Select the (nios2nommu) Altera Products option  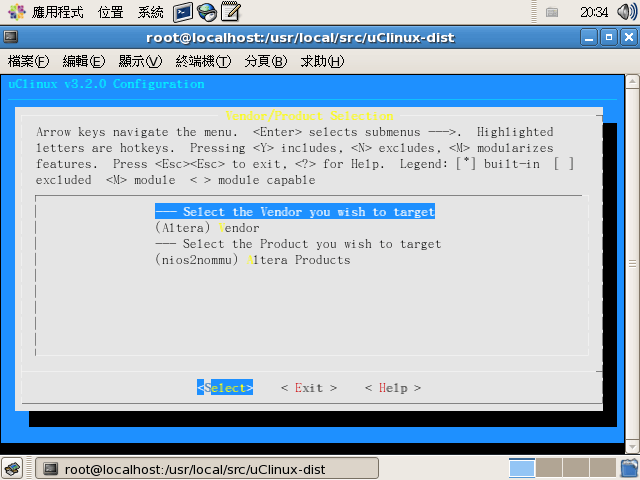pyautogui.click(x=252, y=260)
